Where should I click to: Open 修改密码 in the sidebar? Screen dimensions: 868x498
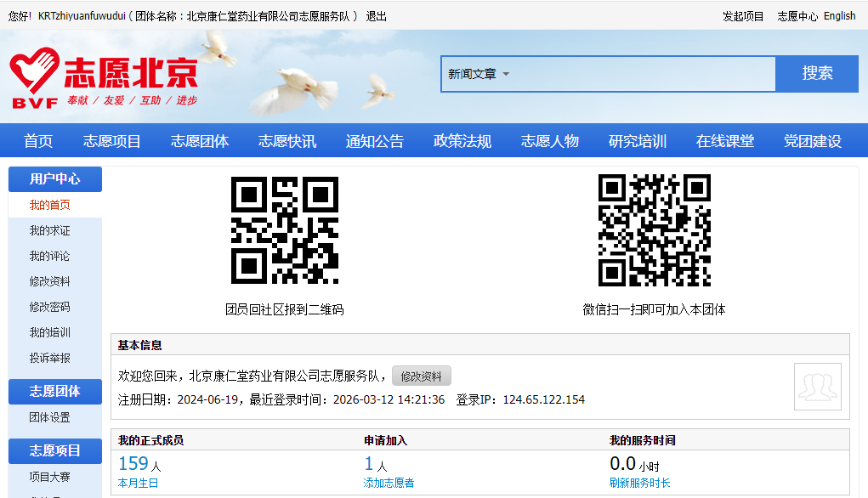(x=50, y=307)
